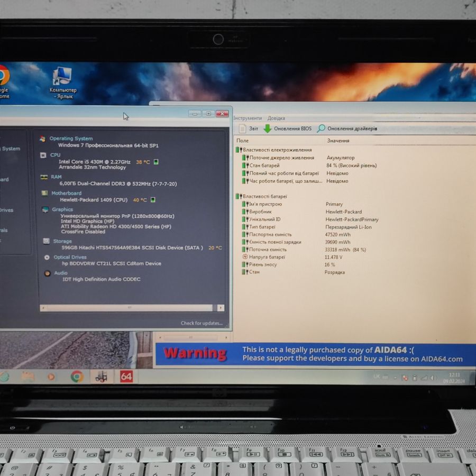The width and height of the screenshot is (476, 476).
Task: Click the 38 °C CPU temperature value
Action: click(x=143, y=162)
